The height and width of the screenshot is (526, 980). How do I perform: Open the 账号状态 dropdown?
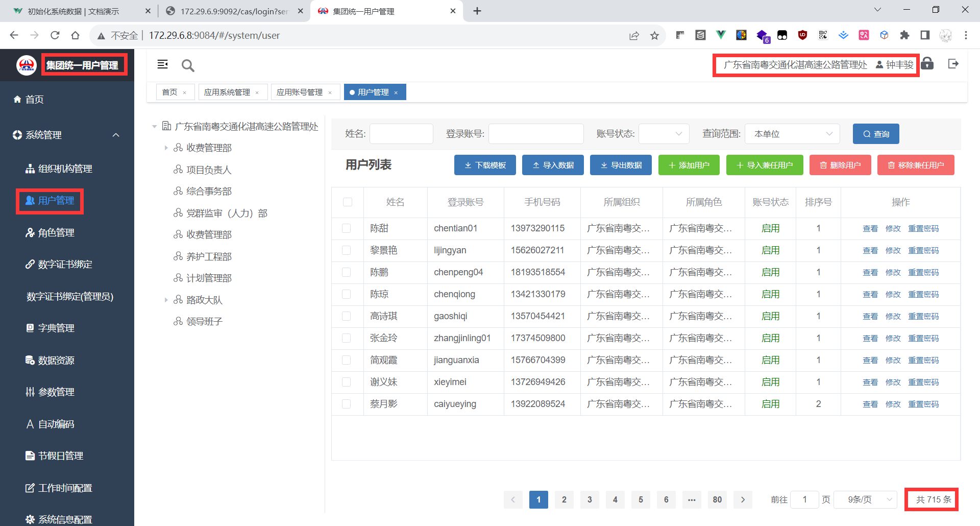pos(664,134)
